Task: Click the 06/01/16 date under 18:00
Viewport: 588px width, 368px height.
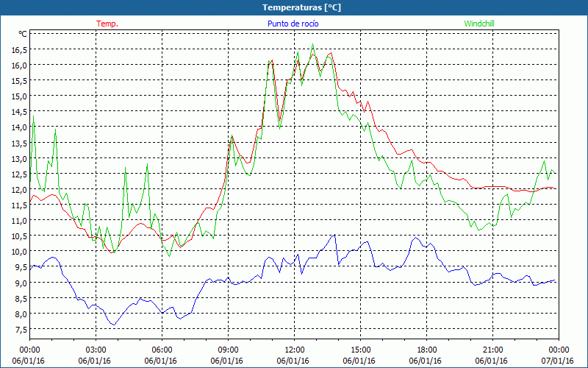Action: tap(426, 361)
